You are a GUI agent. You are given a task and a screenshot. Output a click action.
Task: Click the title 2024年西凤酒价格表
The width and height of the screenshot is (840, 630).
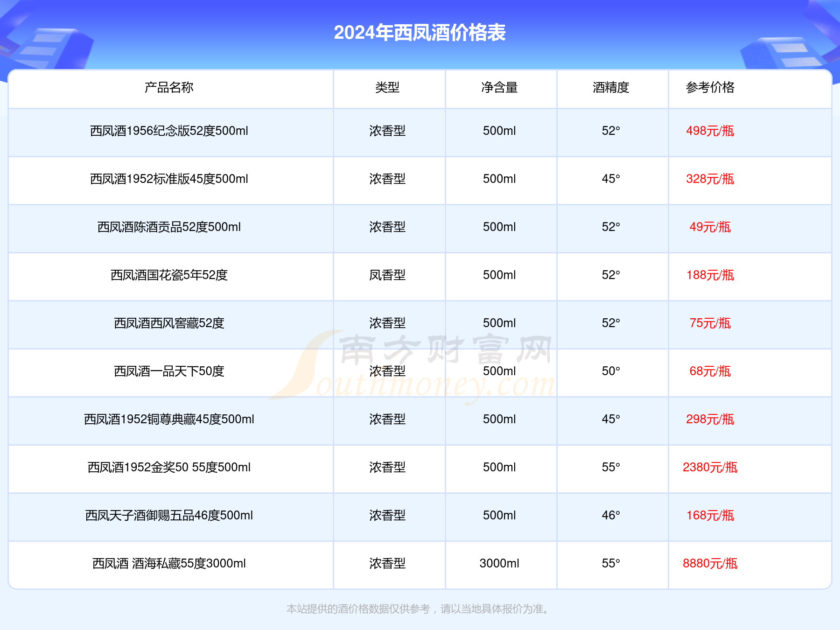click(x=420, y=33)
